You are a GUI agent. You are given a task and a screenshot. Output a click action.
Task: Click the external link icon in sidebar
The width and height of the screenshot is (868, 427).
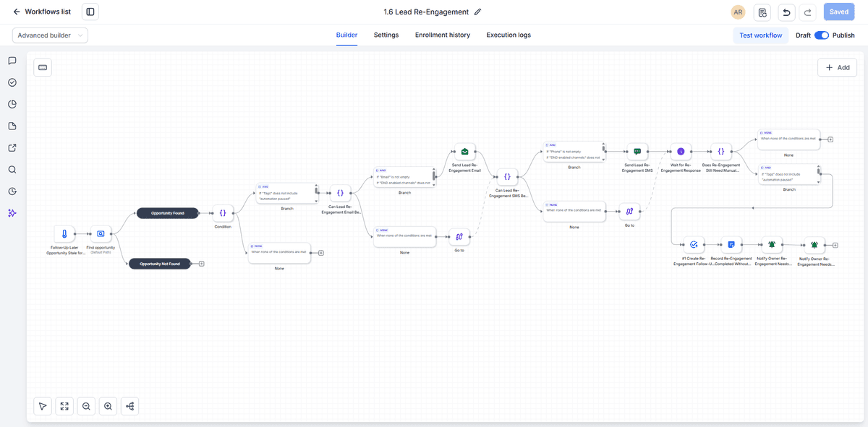coord(12,148)
